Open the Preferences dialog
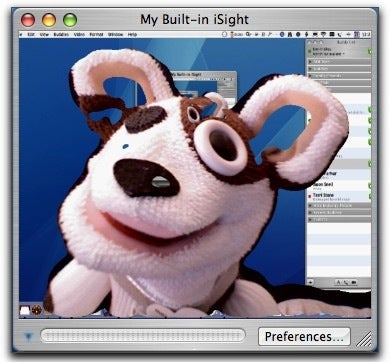Screen dimensions: 390x362 [x=304, y=336]
